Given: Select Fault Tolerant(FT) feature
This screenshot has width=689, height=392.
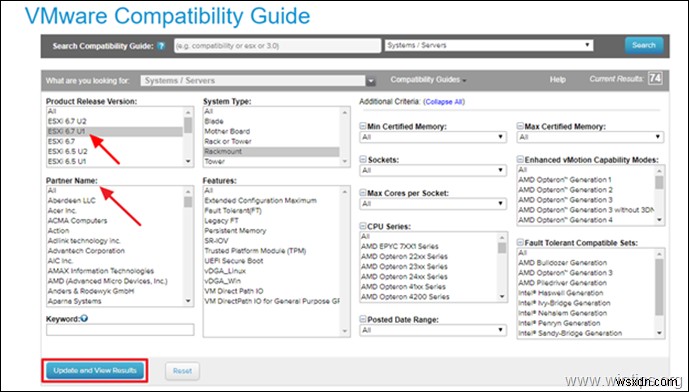Looking at the screenshot, I should [x=271, y=211].
